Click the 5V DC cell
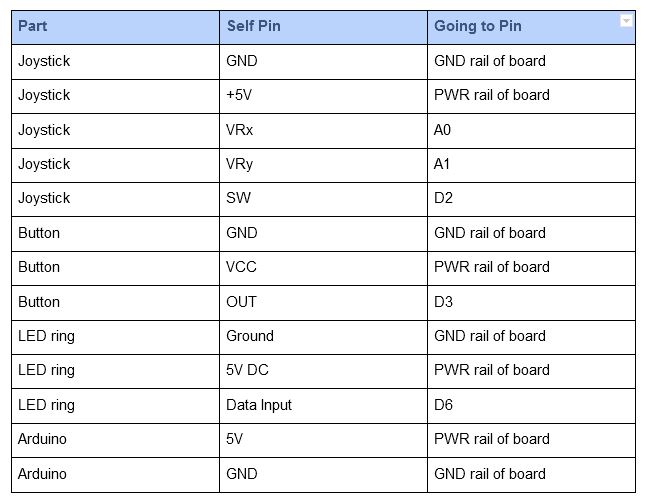 pos(248,370)
